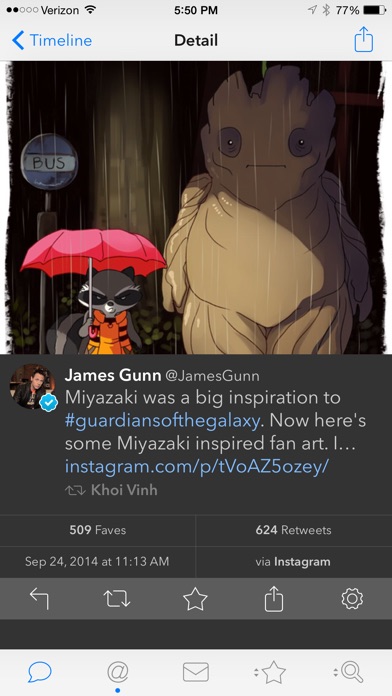Screen dimensions: 392x696
Task: Open the Favorites star tab
Action: coord(271,672)
